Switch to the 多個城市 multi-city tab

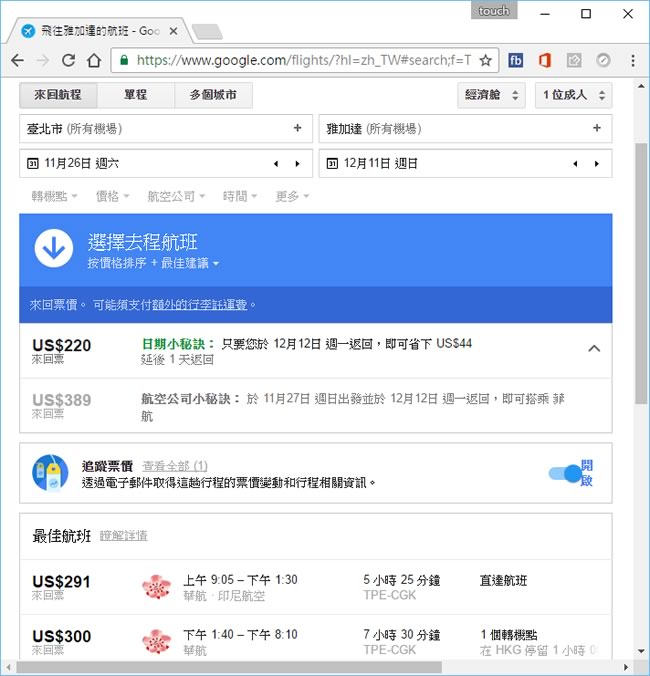click(x=206, y=95)
